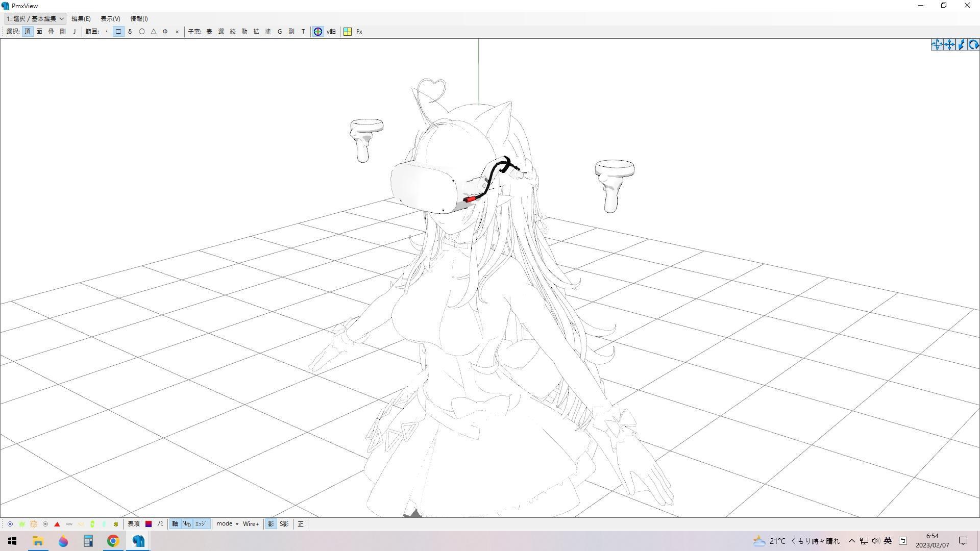
Task: Click the Fx effects button
Action: 359,32
